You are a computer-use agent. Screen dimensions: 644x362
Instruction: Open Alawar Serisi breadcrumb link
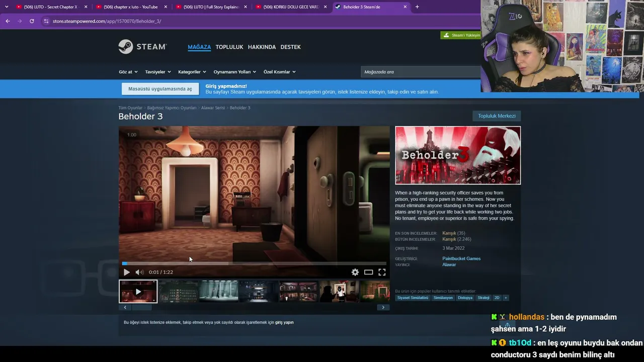(213, 108)
